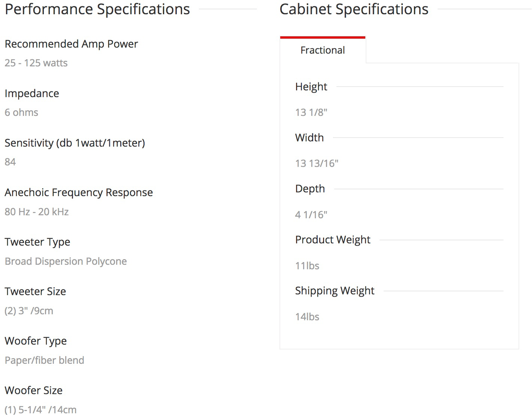The image size is (532, 417).
Task: Click the Product Weight label
Action: 333,240
